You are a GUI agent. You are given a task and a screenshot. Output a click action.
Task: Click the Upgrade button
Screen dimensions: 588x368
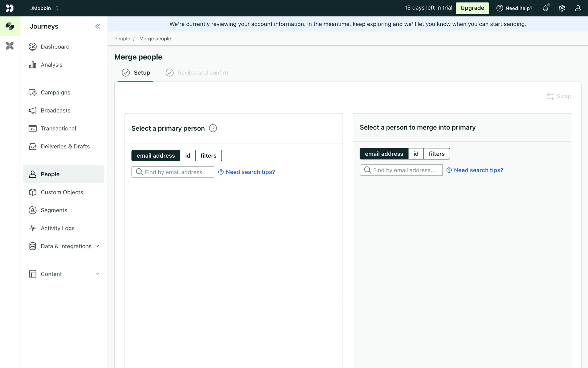pyautogui.click(x=472, y=8)
